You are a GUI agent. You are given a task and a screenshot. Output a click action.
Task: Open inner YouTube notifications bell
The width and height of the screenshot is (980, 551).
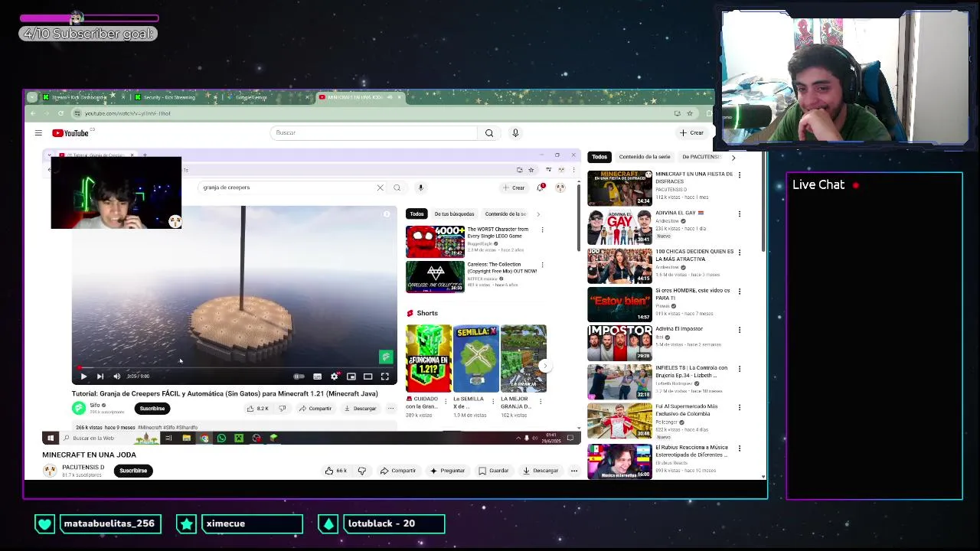[x=542, y=187]
